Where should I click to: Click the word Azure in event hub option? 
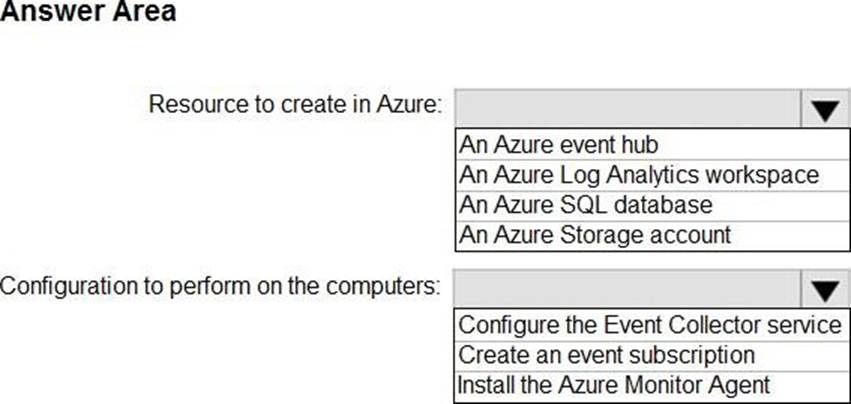(x=524, y=144)
